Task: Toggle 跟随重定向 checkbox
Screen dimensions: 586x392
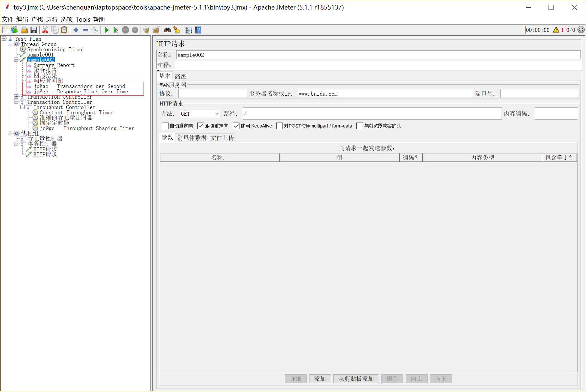Action: coord(201,126)
